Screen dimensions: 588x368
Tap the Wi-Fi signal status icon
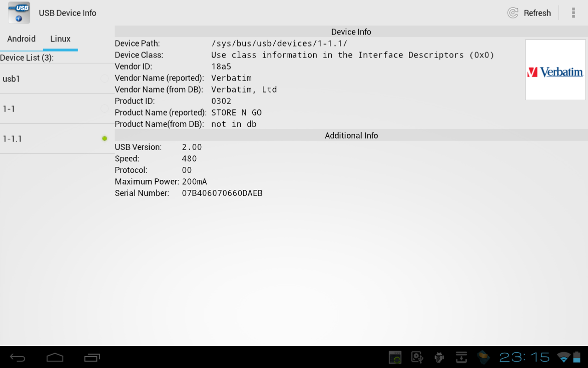tap(563, 357)
